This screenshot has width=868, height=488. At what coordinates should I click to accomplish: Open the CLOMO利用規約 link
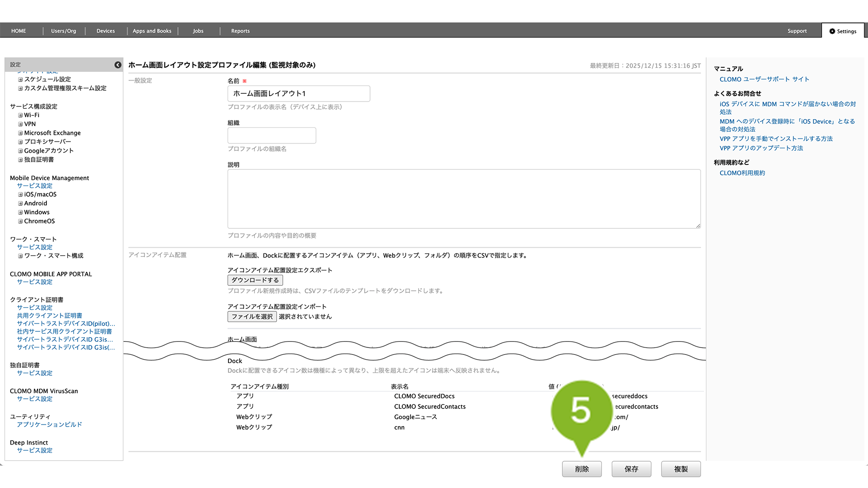tap(742, 173)
